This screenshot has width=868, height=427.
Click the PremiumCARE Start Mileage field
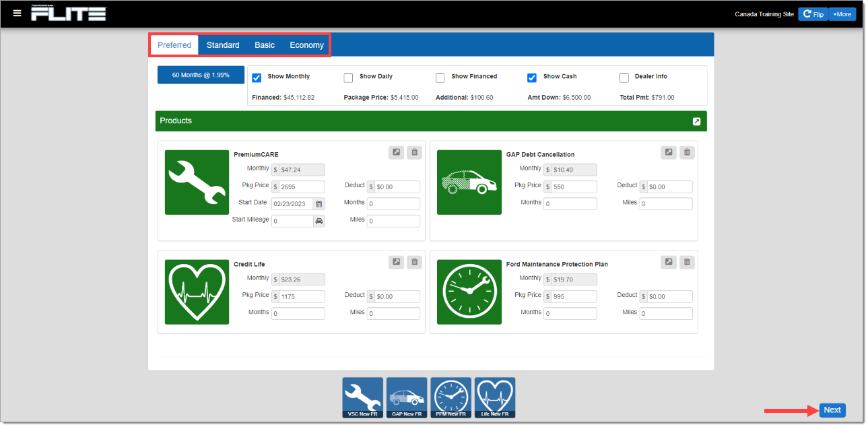click(292, 221)
